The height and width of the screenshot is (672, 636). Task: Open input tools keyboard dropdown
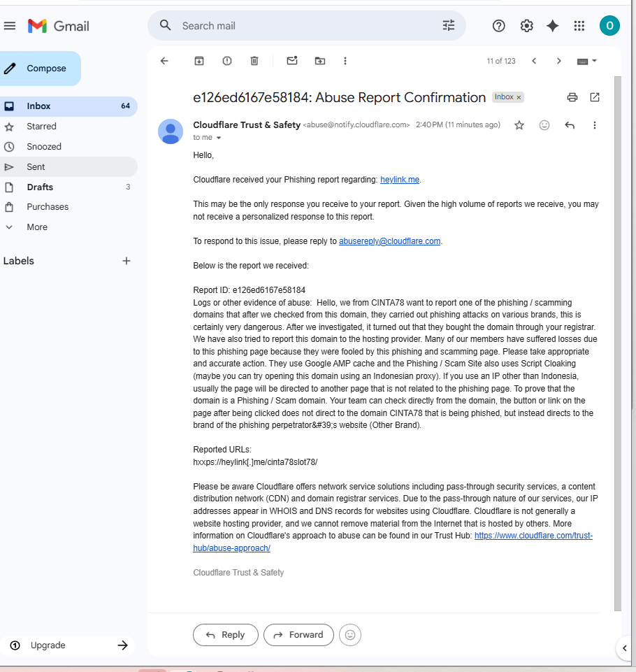tap(587, 62)
